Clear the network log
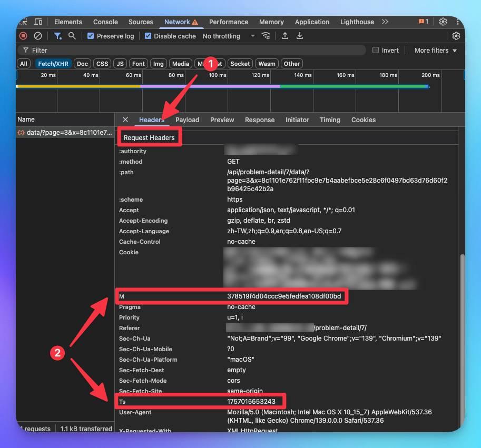This screenshot has height=448, width=481. [x=38, y=36]
